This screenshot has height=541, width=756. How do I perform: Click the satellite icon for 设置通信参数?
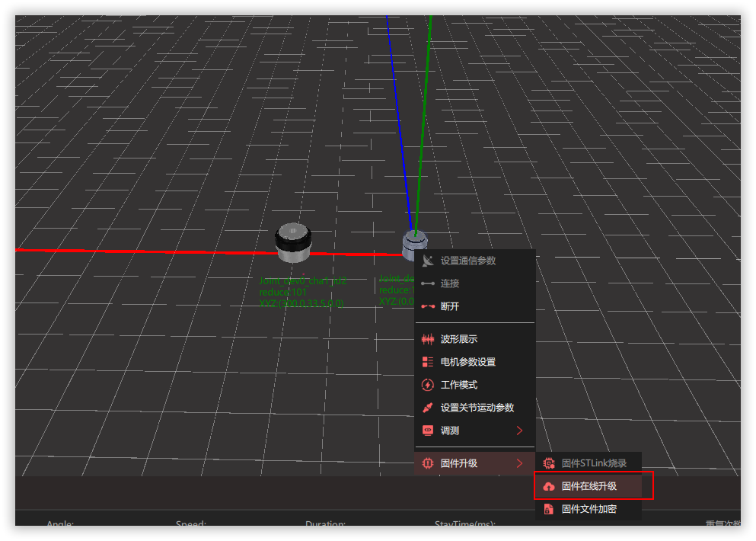point(427,261)
